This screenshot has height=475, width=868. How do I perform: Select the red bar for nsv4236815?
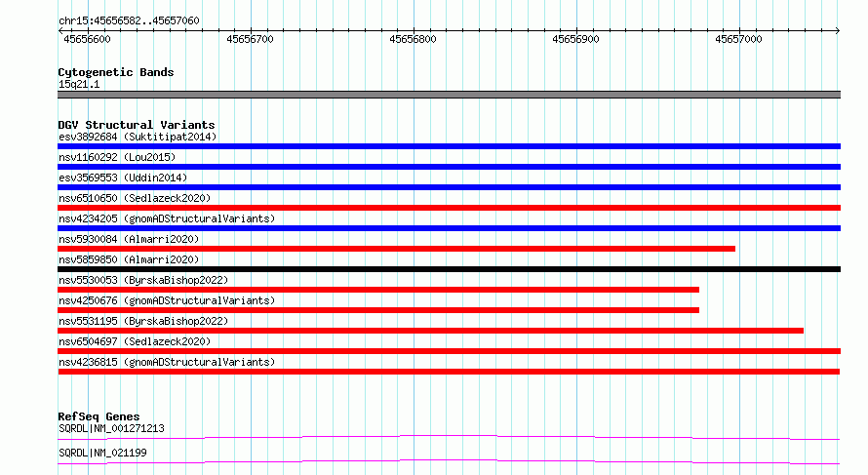point(449,372)
